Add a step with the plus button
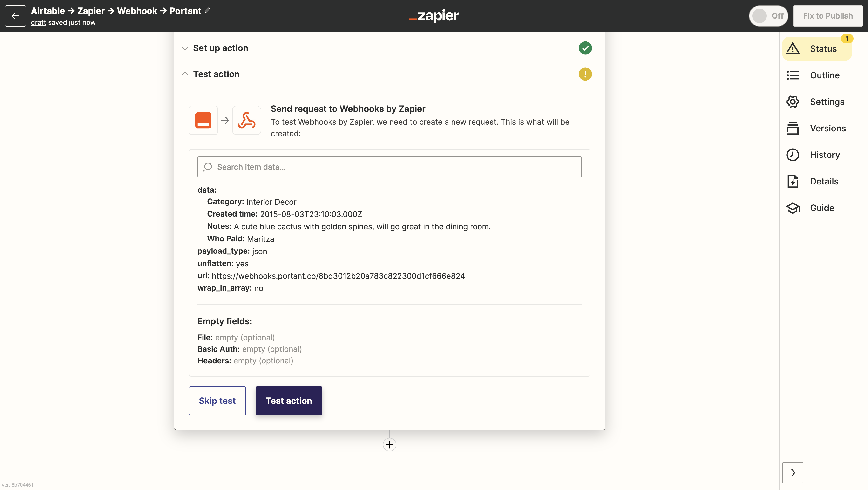 [x=389, y=444]
